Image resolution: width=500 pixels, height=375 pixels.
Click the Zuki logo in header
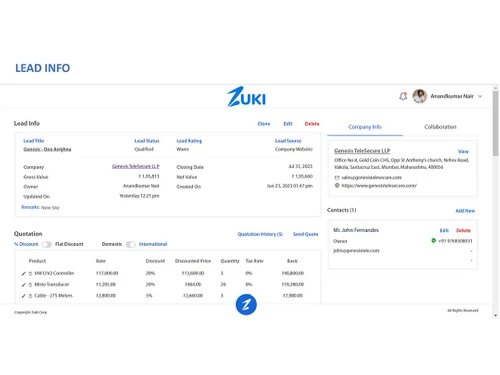pyautogui.click(x=246, y=97)
